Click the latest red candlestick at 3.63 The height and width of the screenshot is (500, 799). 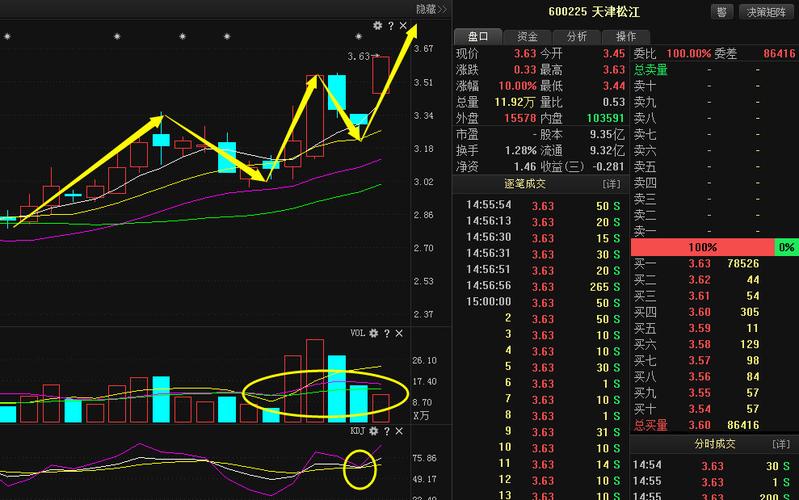(381, 75)
